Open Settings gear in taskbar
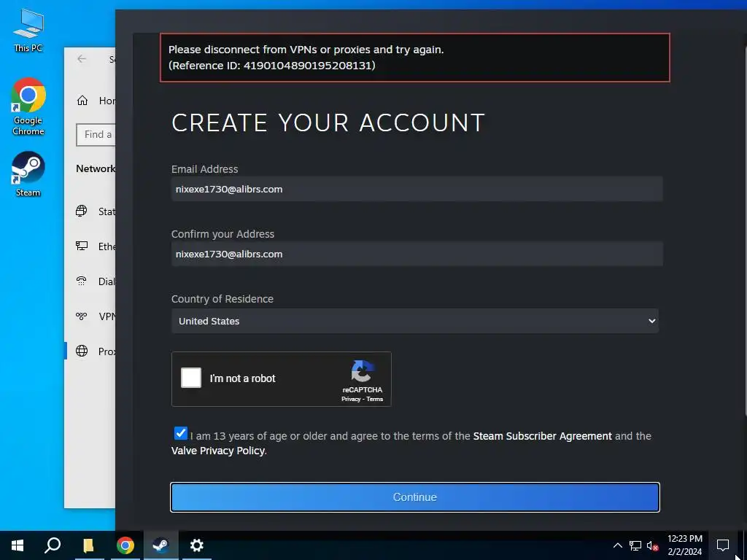Image resolution: width=747 pixels, height=560 pixels. [x=197, y=545]
